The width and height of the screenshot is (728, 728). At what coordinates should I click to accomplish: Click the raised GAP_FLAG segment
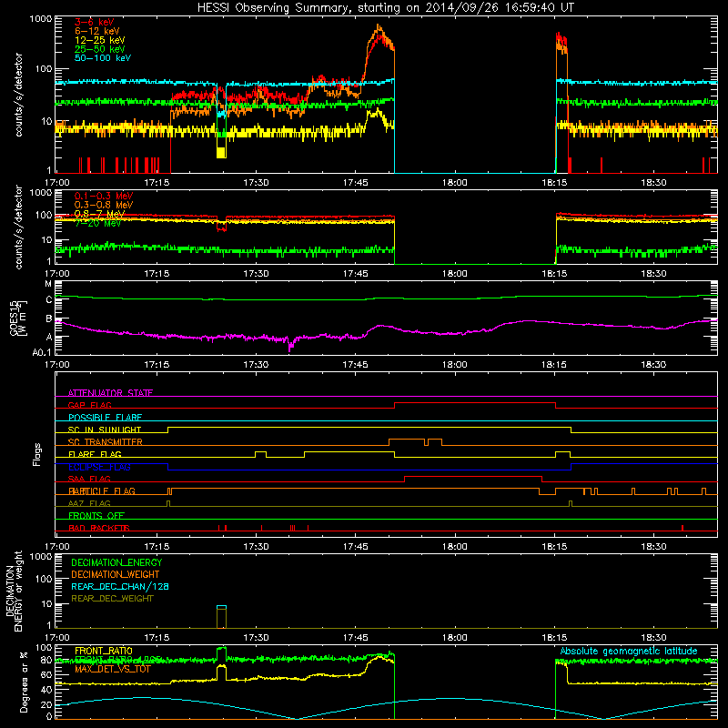click(474, 402)
